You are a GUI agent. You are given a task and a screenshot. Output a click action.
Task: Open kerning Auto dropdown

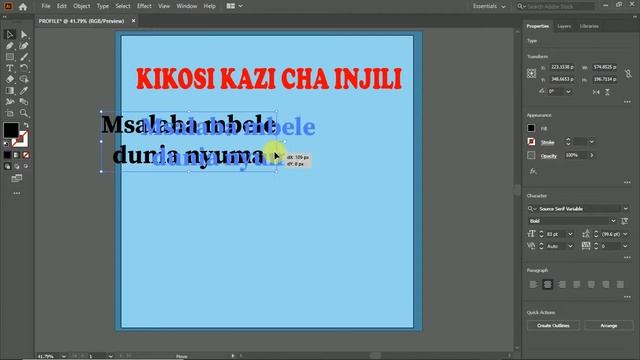[x=570, y=246]
